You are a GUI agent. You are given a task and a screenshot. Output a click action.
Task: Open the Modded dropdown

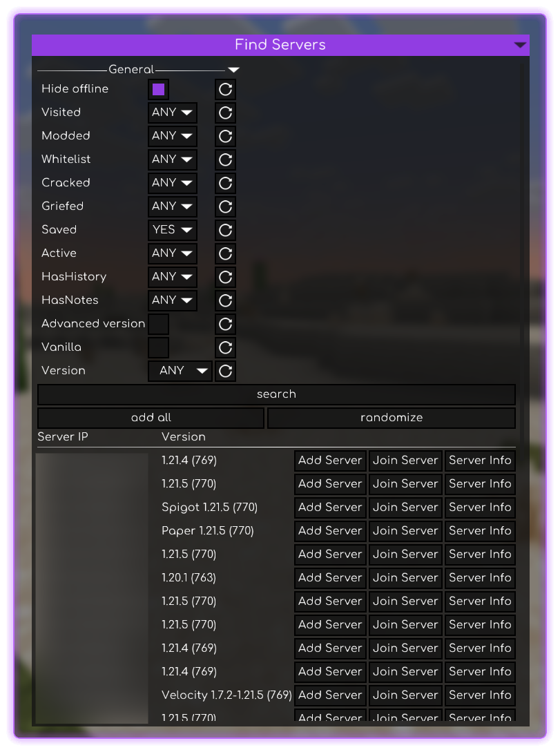tap(173, 136)
